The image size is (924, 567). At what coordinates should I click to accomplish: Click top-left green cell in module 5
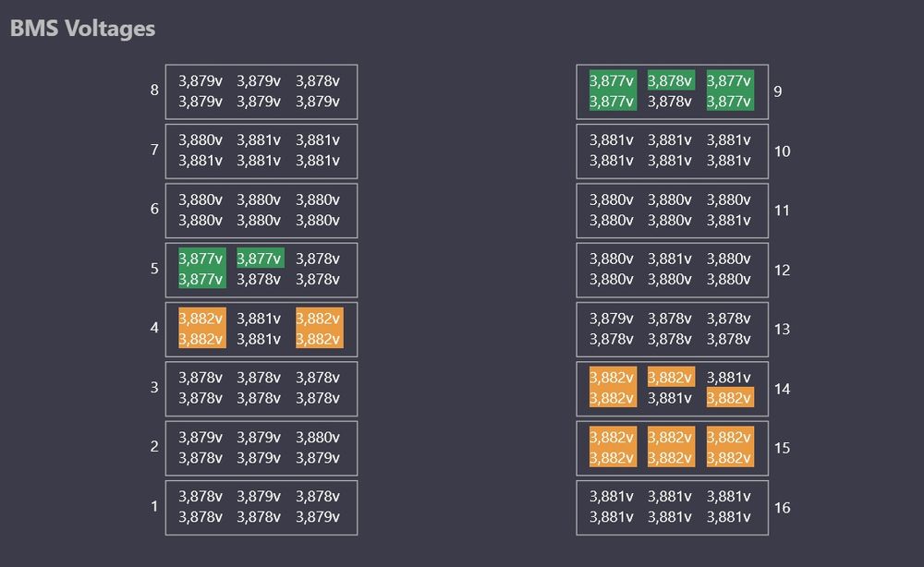coord(201,259)
